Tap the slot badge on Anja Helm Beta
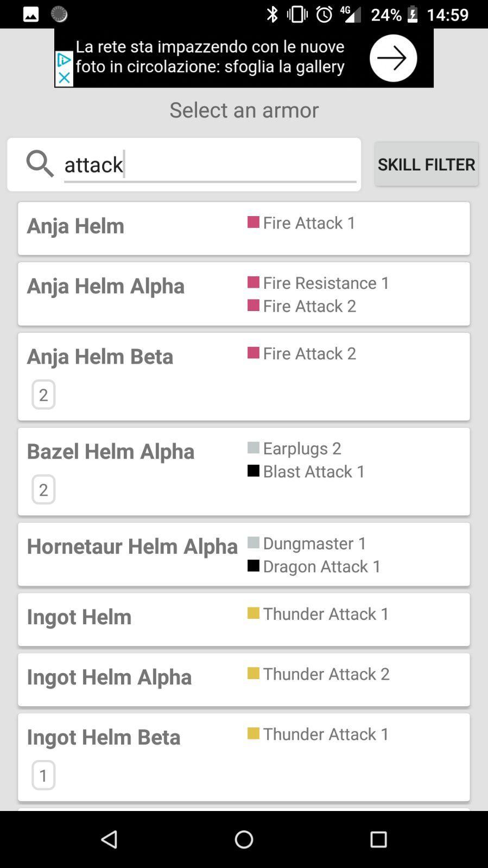 tap(43, 394)
